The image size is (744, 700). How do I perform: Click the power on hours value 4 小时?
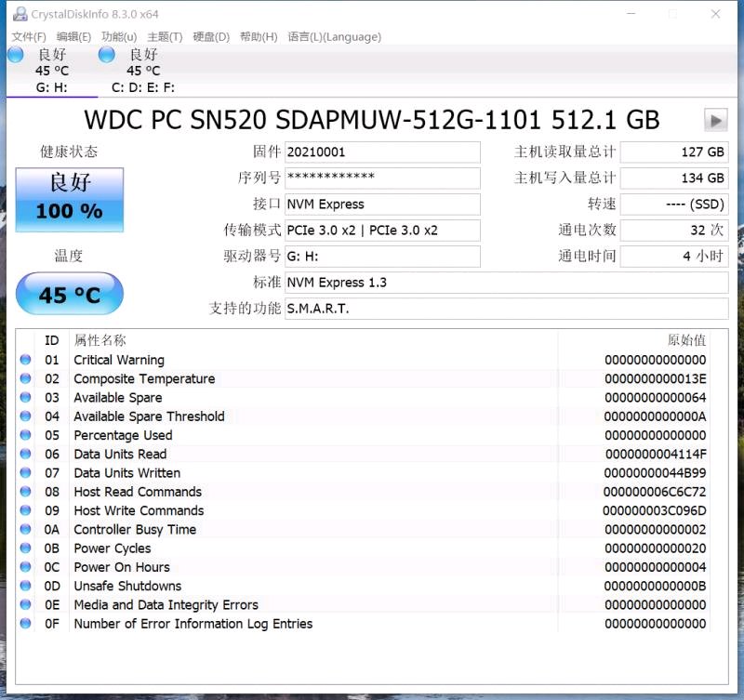[674, 257]
